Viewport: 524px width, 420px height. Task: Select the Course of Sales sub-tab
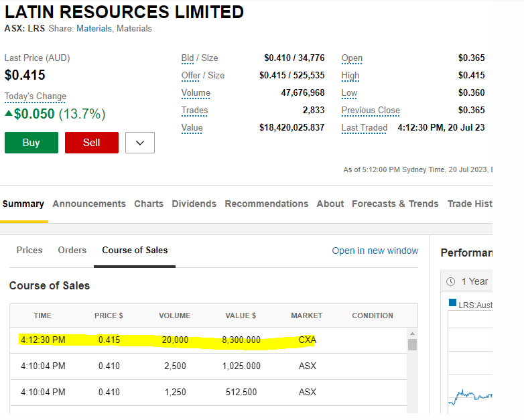[x=135, y=251]
